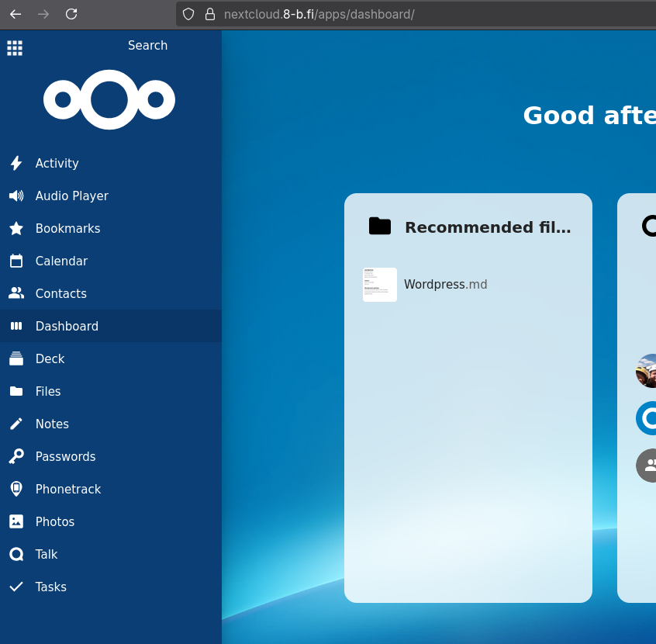Open the Files menu entry
The width and height of the screenshot is (656, 644).
48,391
